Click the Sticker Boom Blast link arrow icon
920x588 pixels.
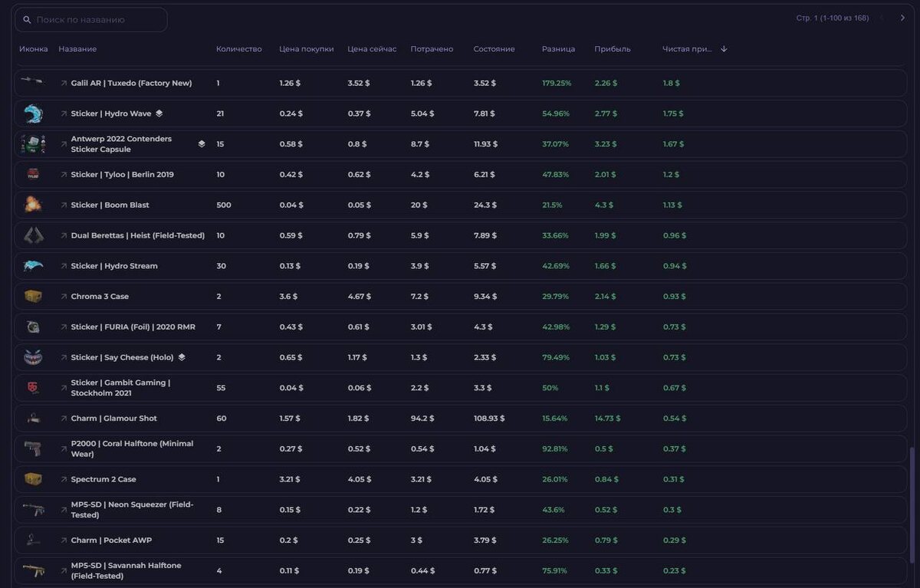point(64,205)
